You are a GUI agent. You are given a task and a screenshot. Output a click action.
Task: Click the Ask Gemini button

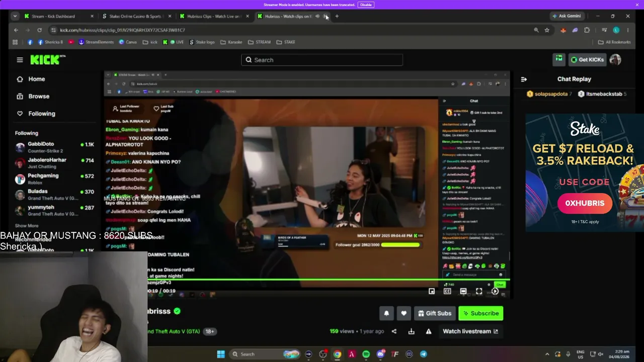click(567, 16)
